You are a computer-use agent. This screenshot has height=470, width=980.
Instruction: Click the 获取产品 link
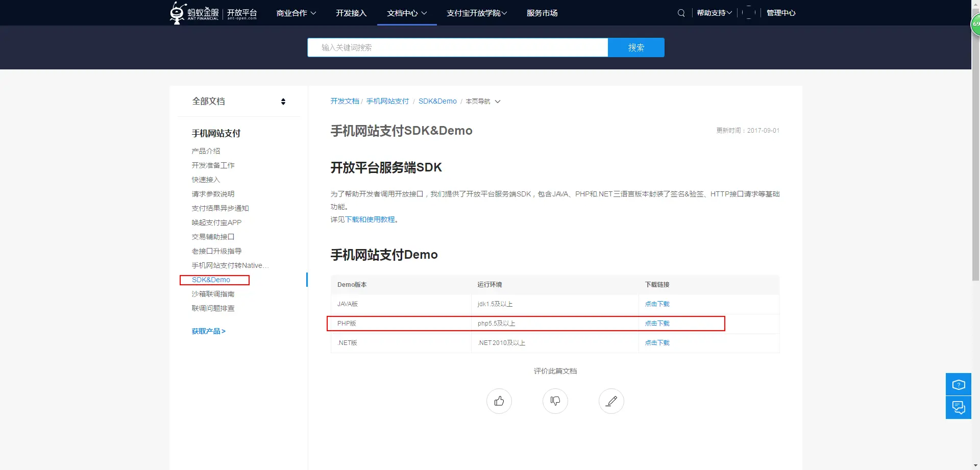[208, 331]
